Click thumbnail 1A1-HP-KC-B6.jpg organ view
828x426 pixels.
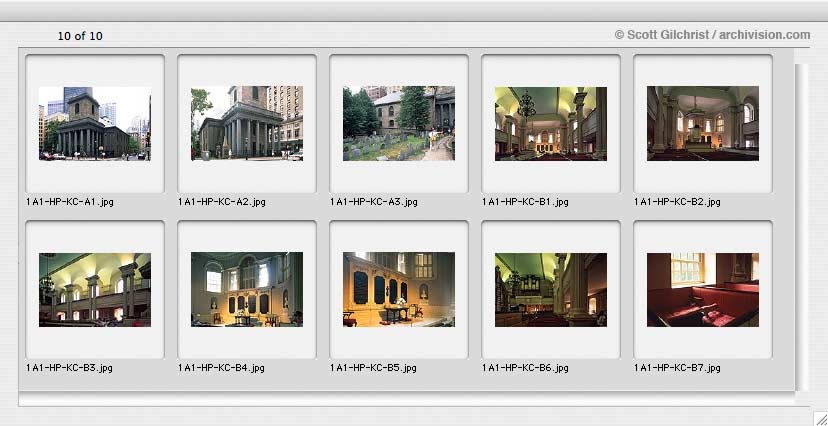tap(551, 289)
